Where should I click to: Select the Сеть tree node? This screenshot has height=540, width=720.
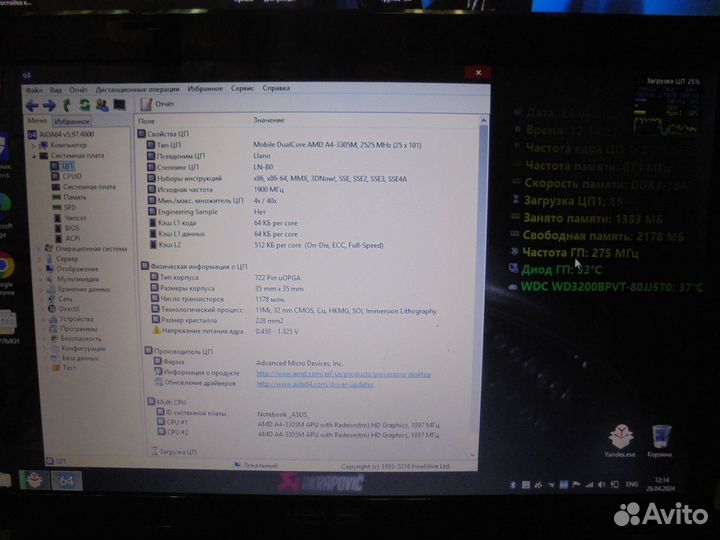click(x=60, y=299)
